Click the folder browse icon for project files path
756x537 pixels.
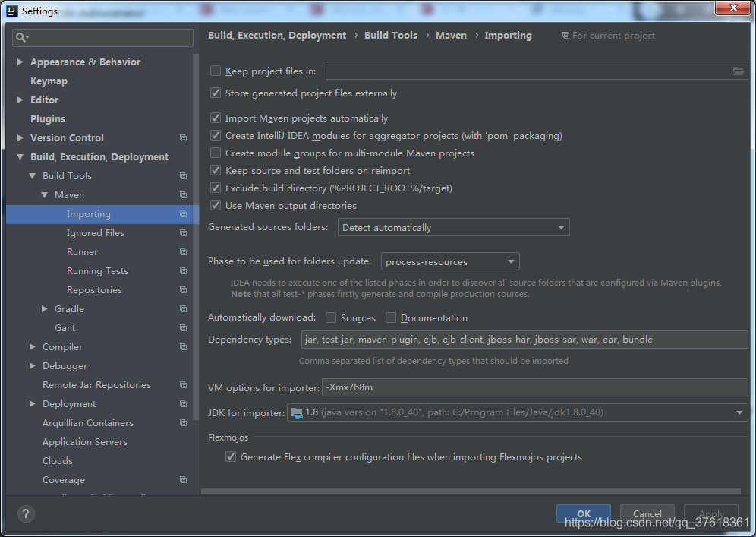[x=739, y=71]
